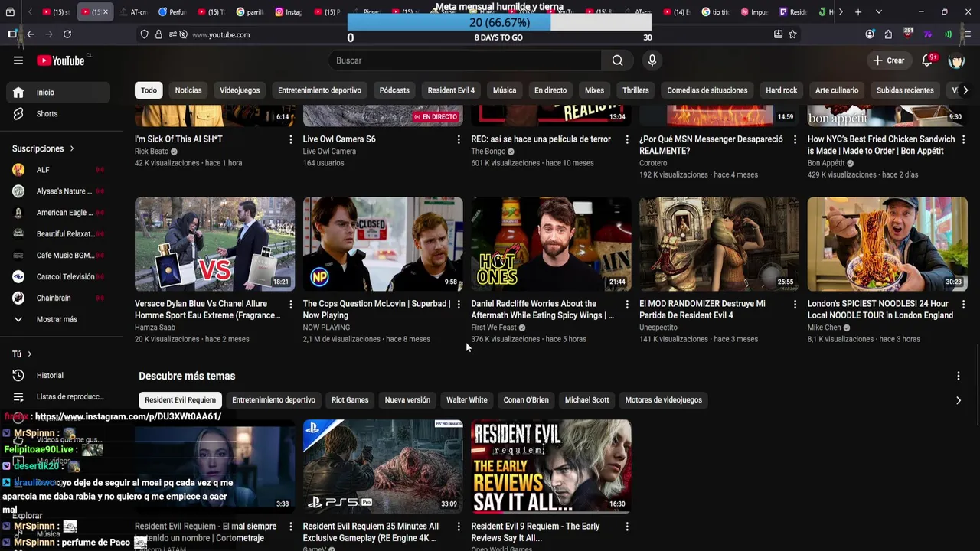This screenshot has height=551, width=980.
Task: Open the browser new tab plus button
Action: (x=858, y=12)
